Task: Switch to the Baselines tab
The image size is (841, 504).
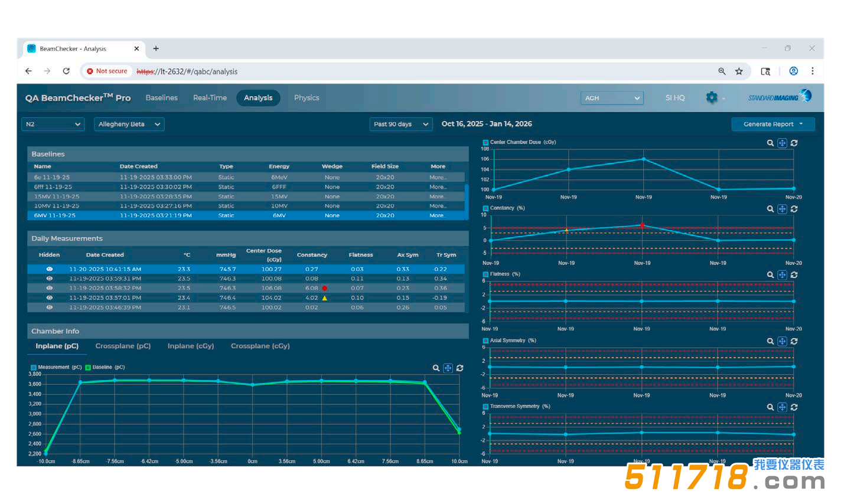Action: tap(162, 98)
